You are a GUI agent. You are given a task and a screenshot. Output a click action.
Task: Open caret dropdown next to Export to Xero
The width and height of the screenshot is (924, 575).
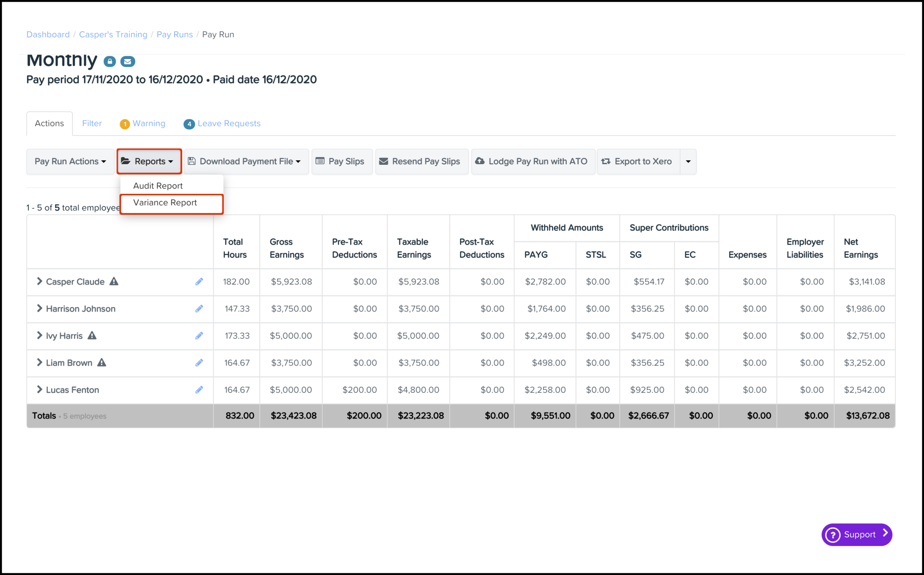688,161
